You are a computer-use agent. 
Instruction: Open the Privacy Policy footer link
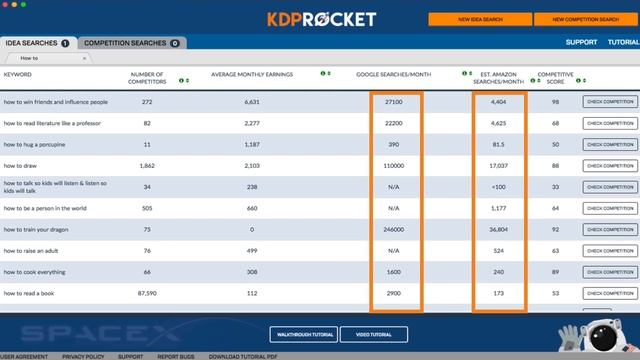click(83, 357)
